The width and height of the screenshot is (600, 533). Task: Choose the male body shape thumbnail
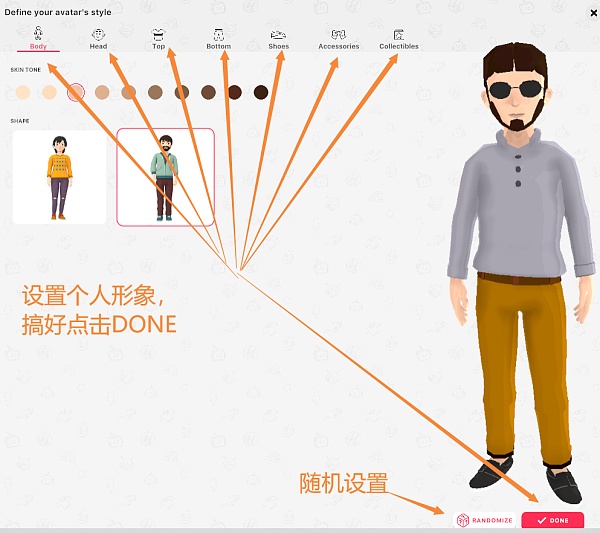coord(165,177)
